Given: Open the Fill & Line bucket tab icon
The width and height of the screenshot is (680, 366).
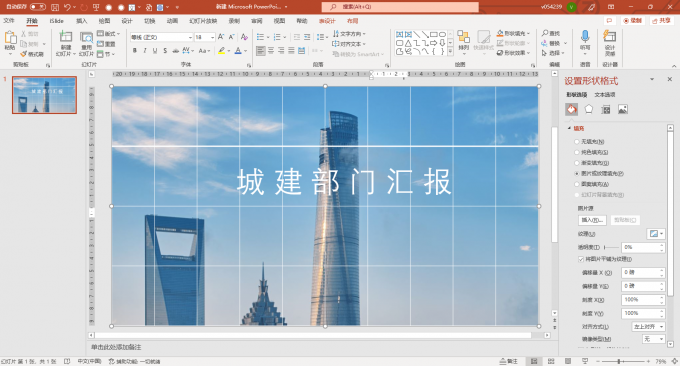Looking at the screenshot, I should coord(572,109).
